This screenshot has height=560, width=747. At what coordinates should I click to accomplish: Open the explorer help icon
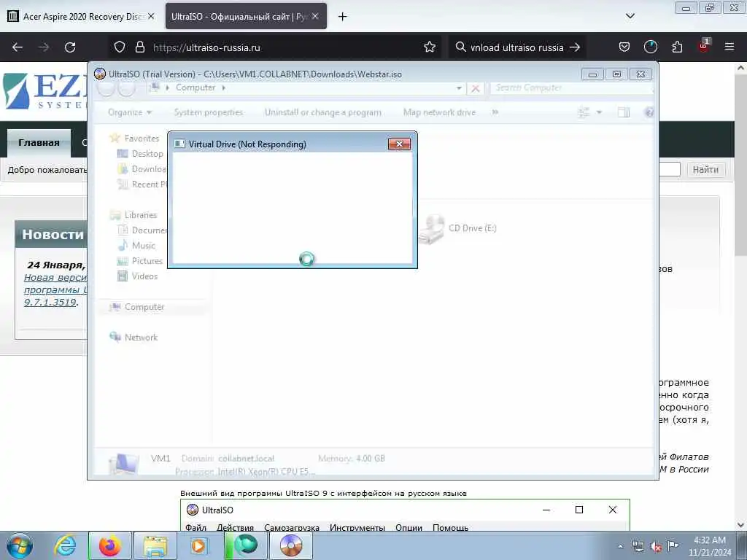point(649,112)
